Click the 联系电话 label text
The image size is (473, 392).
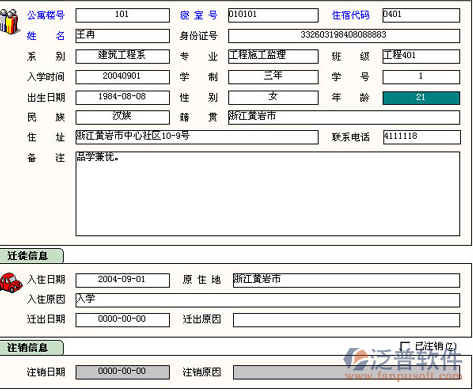point(351,137)
